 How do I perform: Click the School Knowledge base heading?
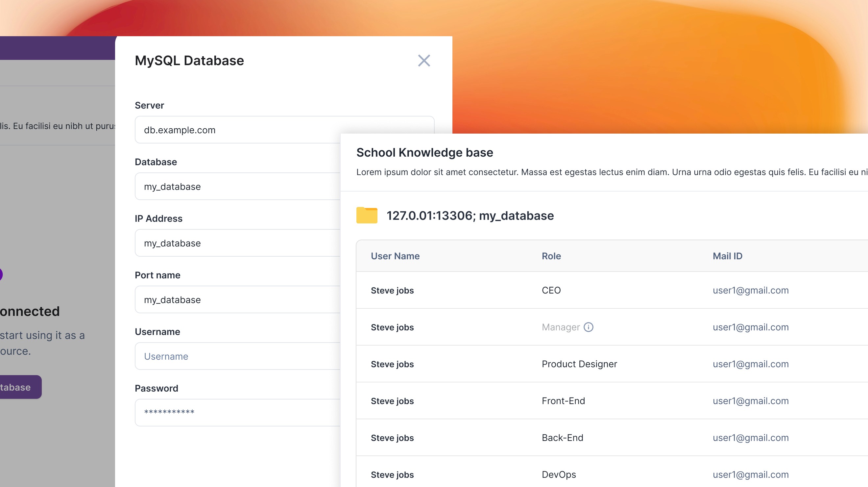point(424,152)
